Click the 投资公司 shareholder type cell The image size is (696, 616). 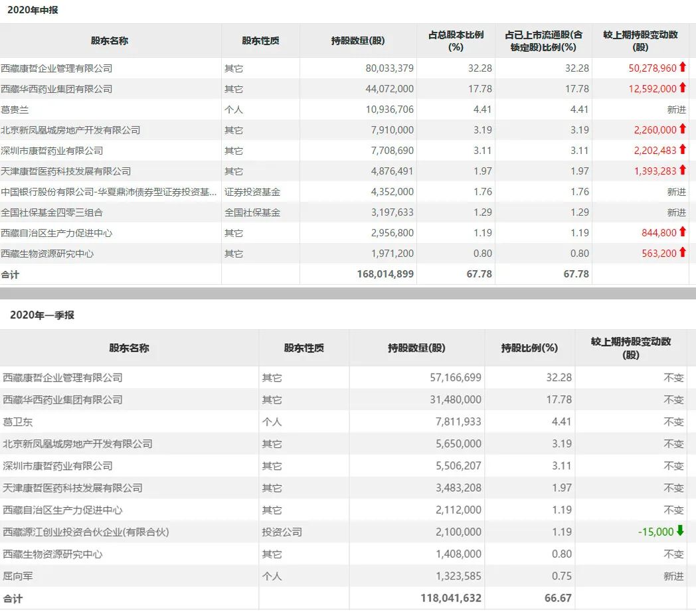pos(282,532)
